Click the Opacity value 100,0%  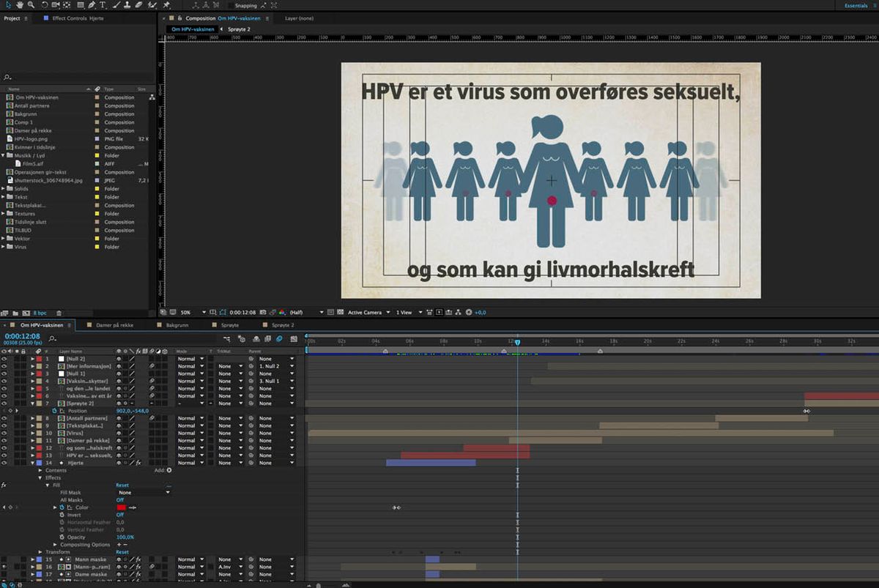(125, 537)
